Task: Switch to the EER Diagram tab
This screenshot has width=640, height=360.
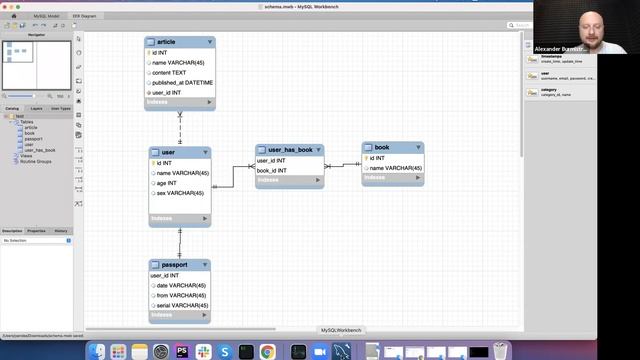Action: [84, 16]
